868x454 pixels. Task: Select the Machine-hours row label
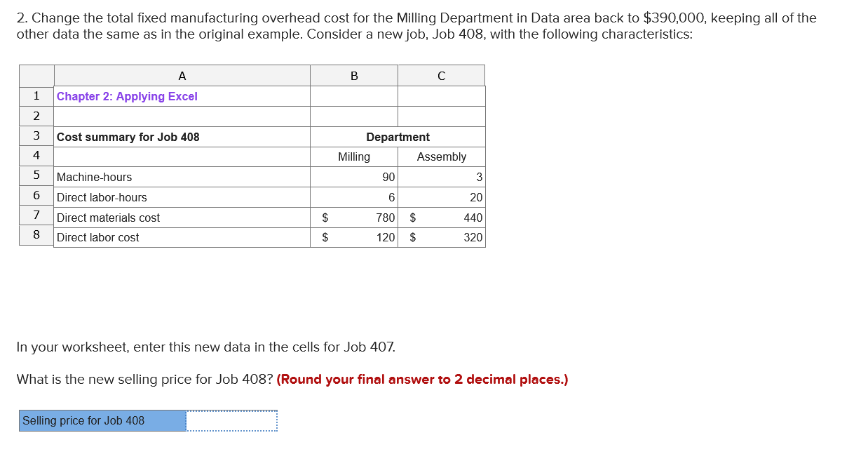click(95, 177)
